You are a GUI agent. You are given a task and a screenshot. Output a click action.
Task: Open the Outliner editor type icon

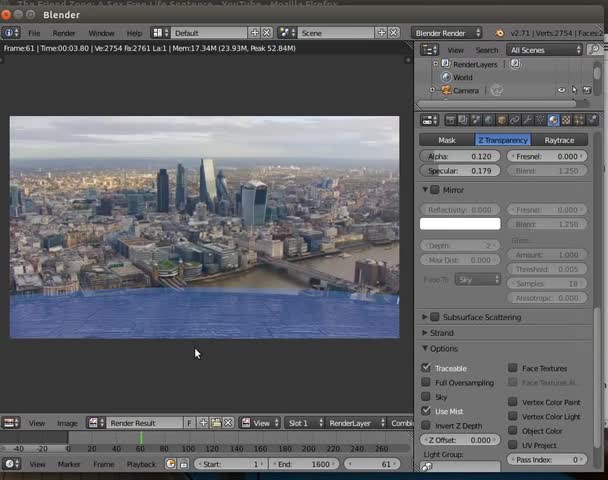tap(430, 50)
